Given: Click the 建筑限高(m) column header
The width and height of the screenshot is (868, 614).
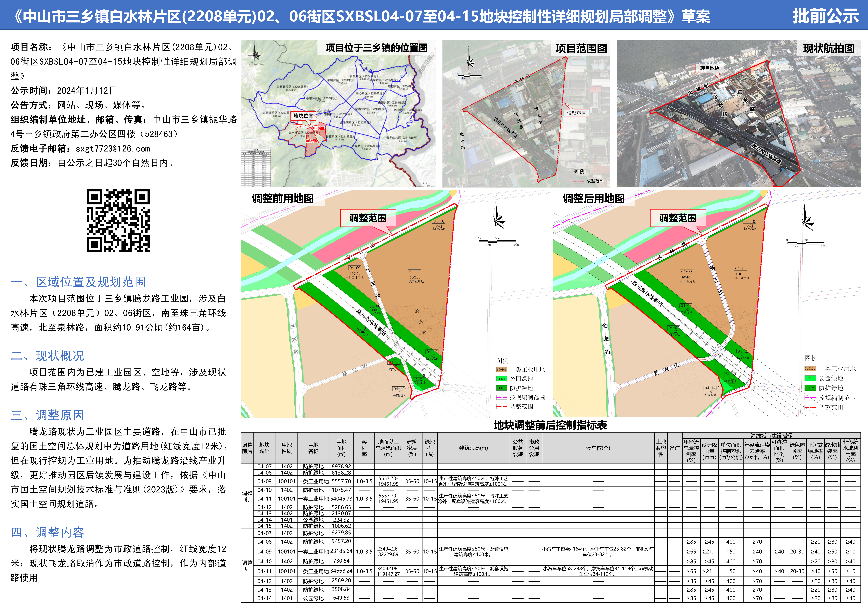Looking at the screenshot, I should 474,448.
